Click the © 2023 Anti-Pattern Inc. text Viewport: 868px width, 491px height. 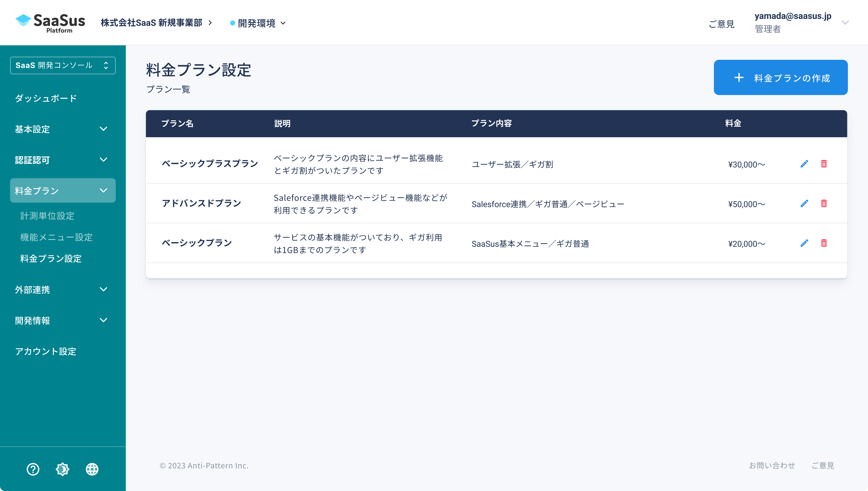coord(204,466)
